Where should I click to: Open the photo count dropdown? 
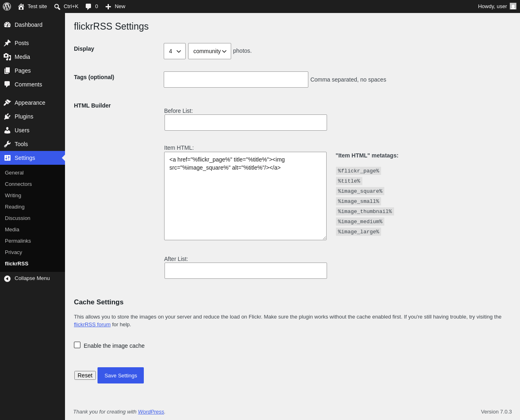click(175, 51)
